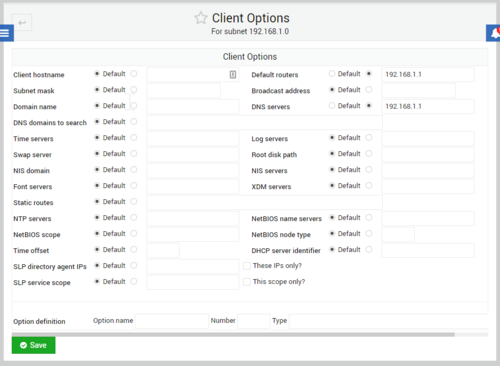
Task: Open the hamburger navigation menu
Action: [x=6, y=33]
